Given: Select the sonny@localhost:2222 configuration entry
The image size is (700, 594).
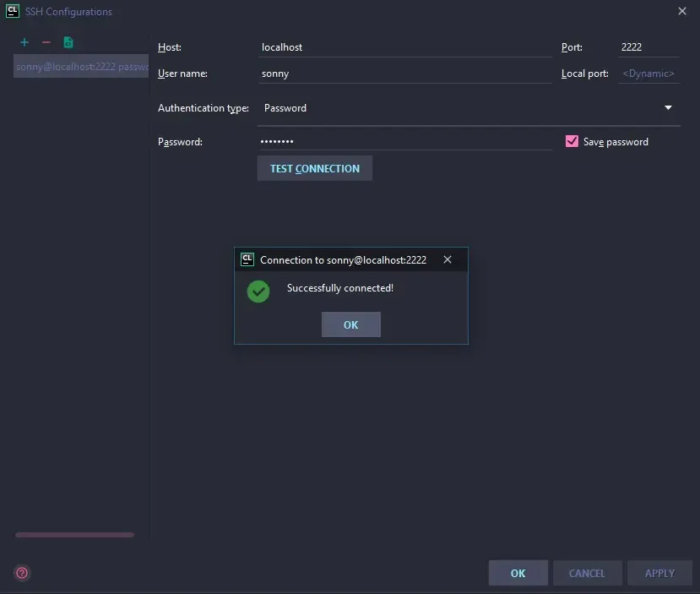Looking at the screenshot, I should tap(81, 67).
